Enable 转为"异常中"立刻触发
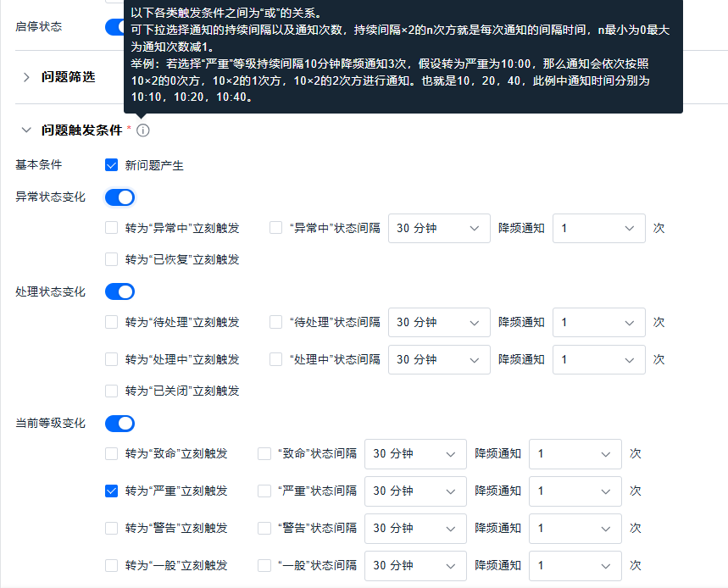728x588 pixels. tap(111, 228)
